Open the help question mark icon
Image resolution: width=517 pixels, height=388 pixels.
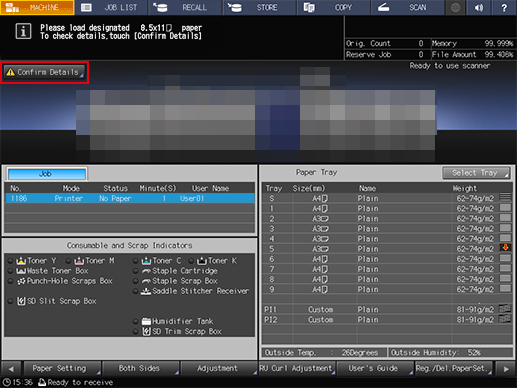pos(504,7)
